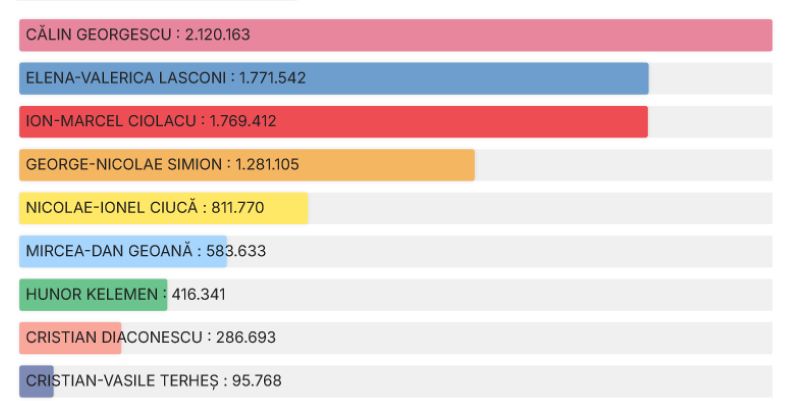Click Geoană's vote total 583.633
This screenshot has width=790, height=401.
(236, 251)
